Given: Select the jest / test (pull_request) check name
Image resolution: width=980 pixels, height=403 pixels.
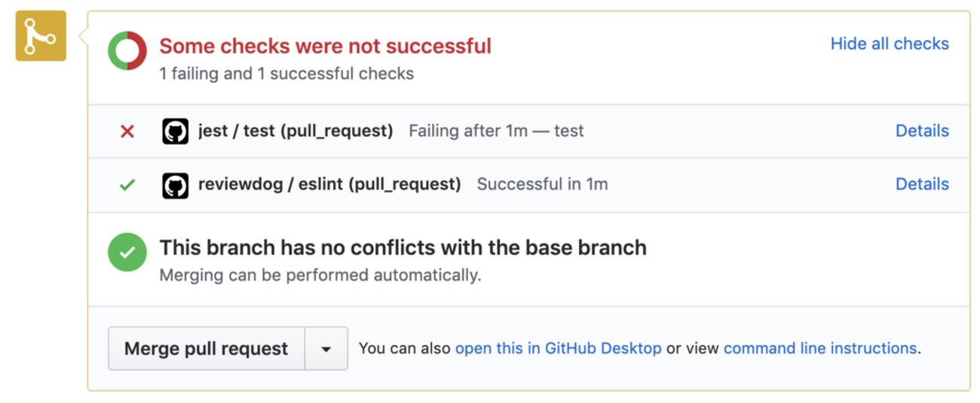Looking at the screenshot, I should click(x=296, y=131).
